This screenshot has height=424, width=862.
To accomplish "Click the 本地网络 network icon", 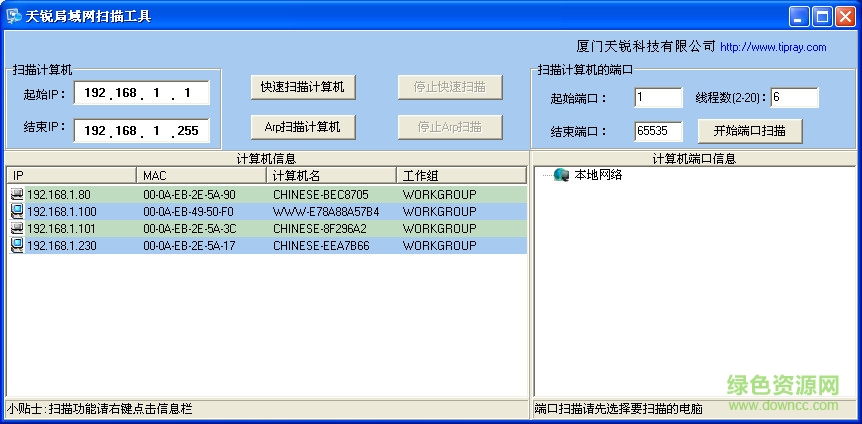I will click(x=561, y=175).
